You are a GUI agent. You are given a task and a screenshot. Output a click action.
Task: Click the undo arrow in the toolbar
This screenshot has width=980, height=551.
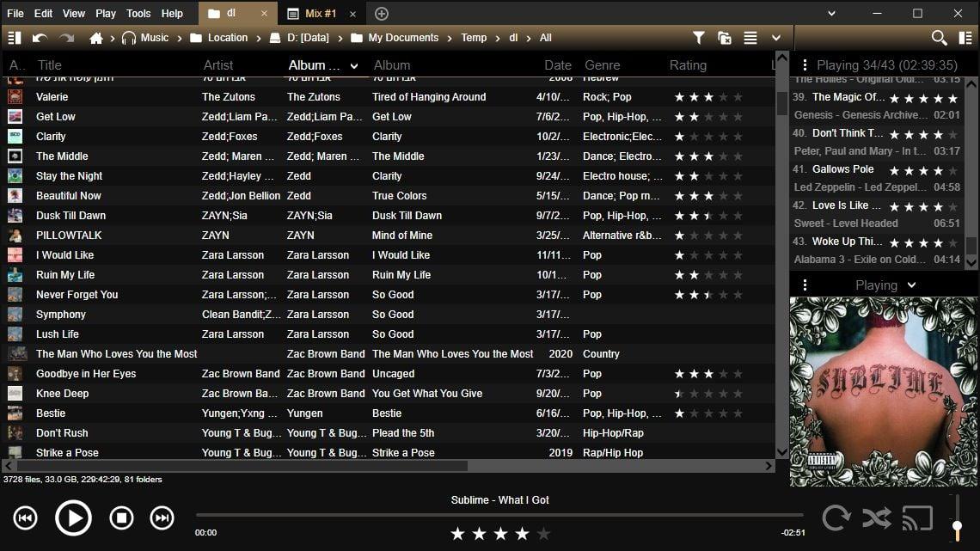[40, 38]
